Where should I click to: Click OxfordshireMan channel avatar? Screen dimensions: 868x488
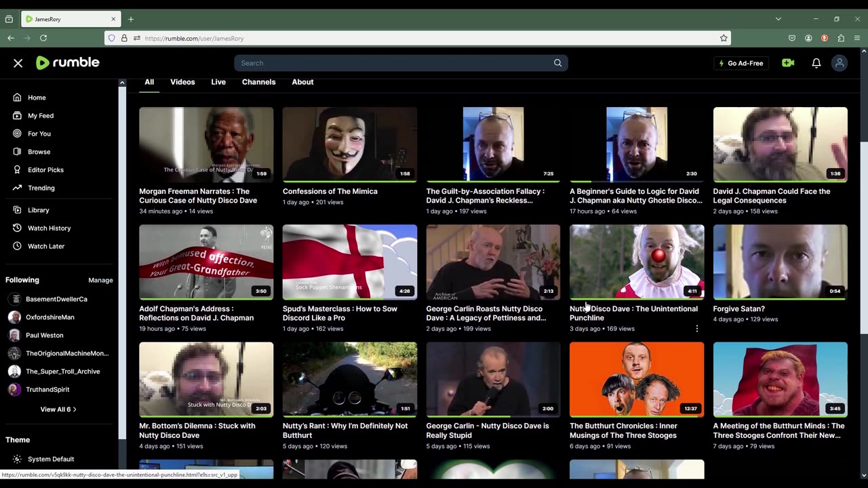coord(14,317)
